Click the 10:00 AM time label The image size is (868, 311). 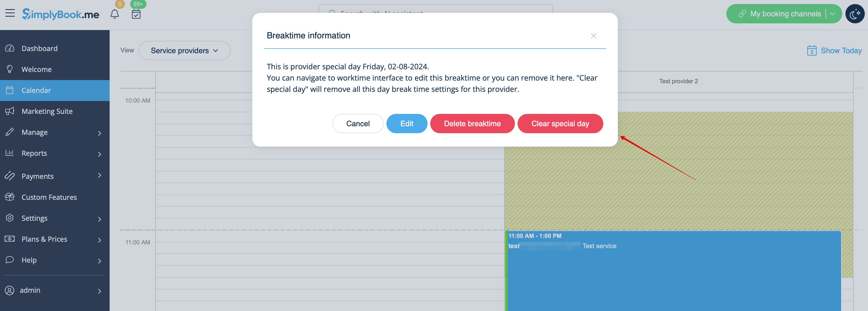pos(138,100)
